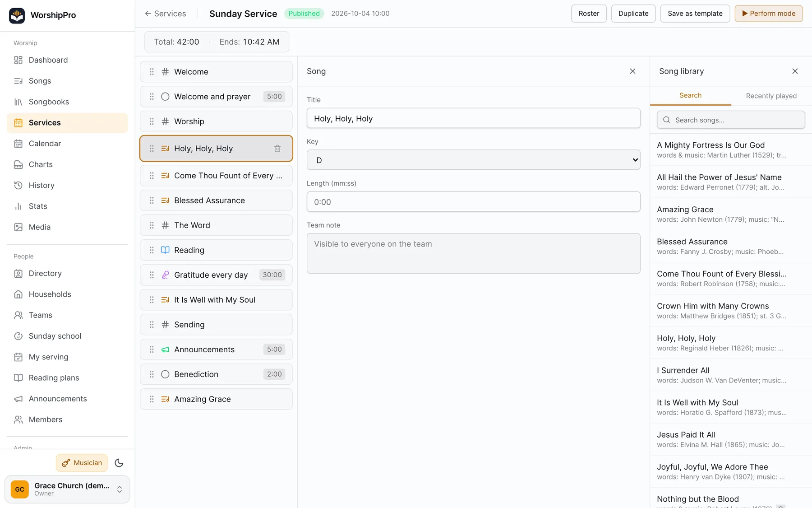Choose Jesus Paid It All
The height and width of the screenshot is (508, 812).
[x=731, y=439]
